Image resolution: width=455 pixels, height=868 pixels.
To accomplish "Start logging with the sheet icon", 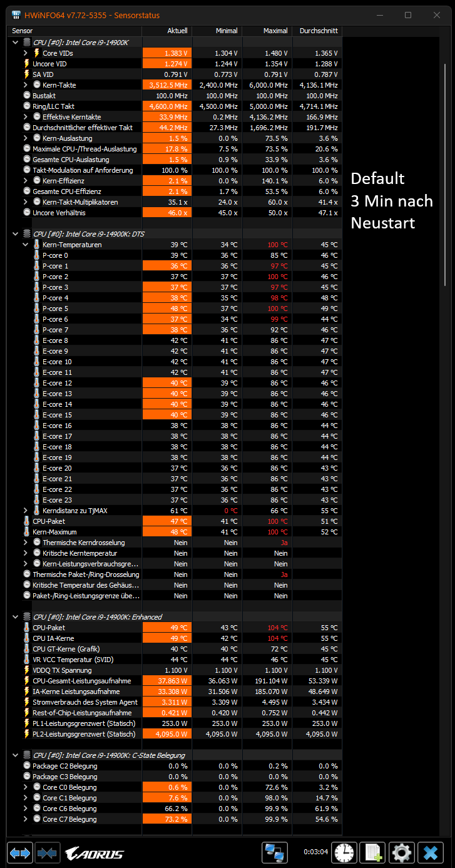I will (374, 852).
